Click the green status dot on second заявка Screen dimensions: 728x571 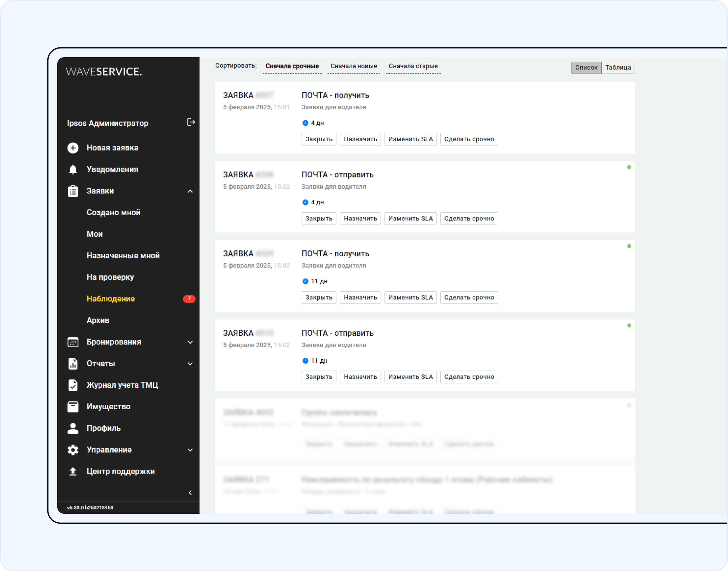tap(629, 167)
